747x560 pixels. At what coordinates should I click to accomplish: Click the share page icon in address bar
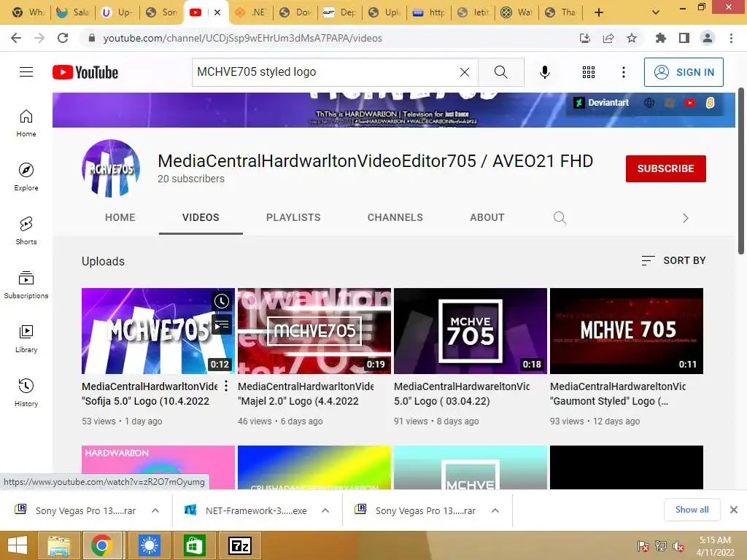(x=608, y=38)
